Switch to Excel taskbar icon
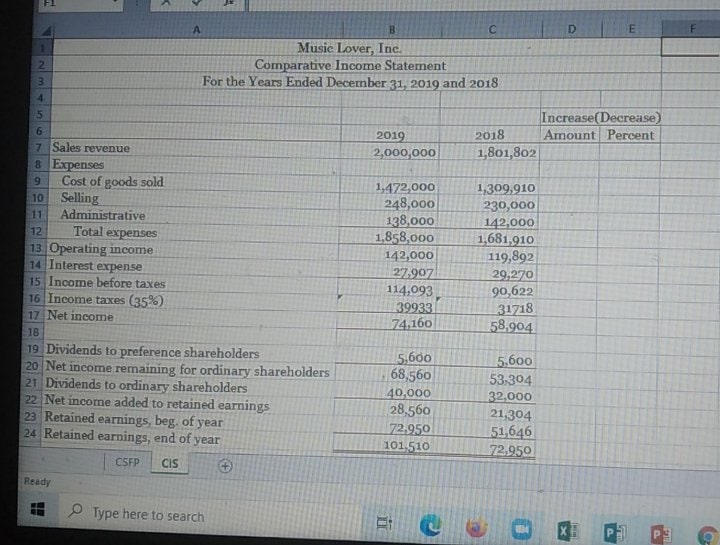This screenshot has height=545, width=720. 568,531
